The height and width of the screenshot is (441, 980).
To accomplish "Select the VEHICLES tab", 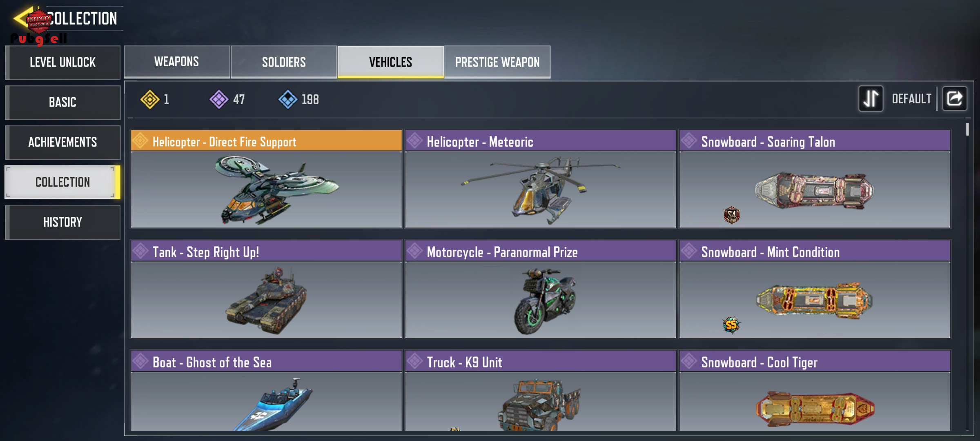I will click(391, 62).
